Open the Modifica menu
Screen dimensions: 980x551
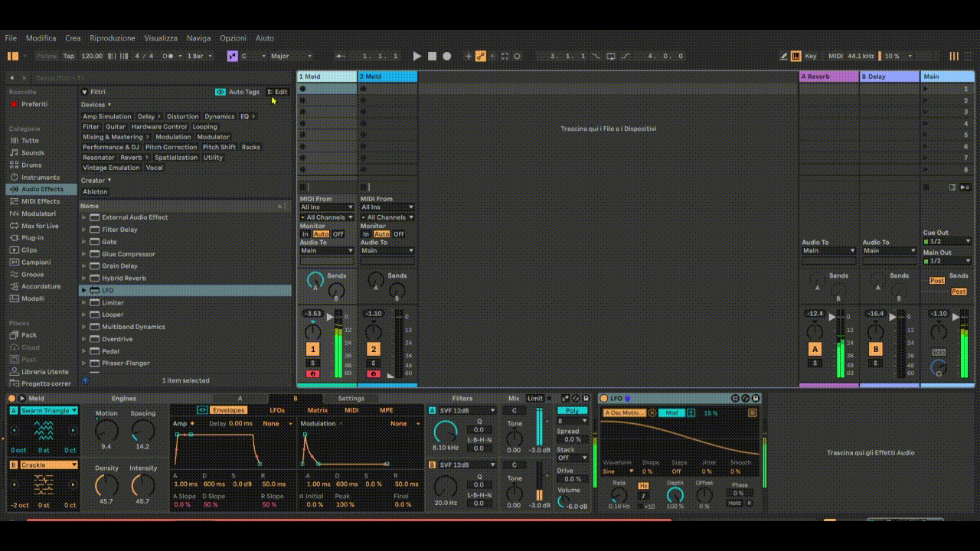point(41,38)
